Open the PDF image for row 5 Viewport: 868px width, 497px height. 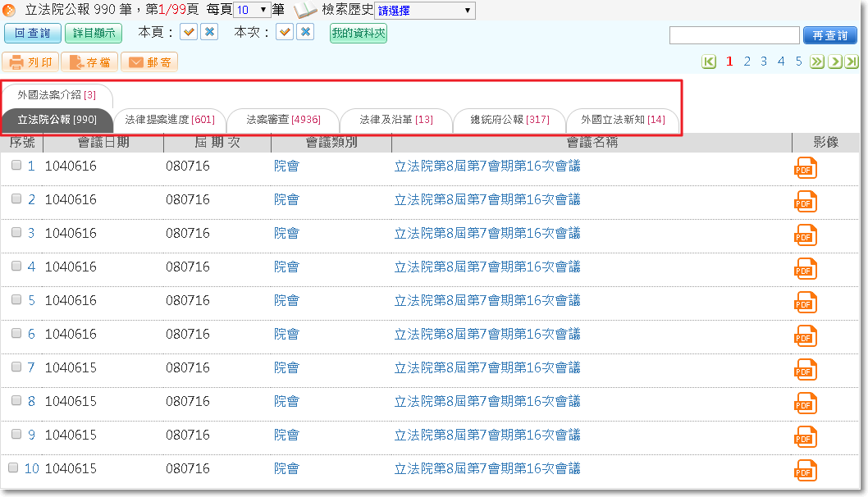click(805, 302)
